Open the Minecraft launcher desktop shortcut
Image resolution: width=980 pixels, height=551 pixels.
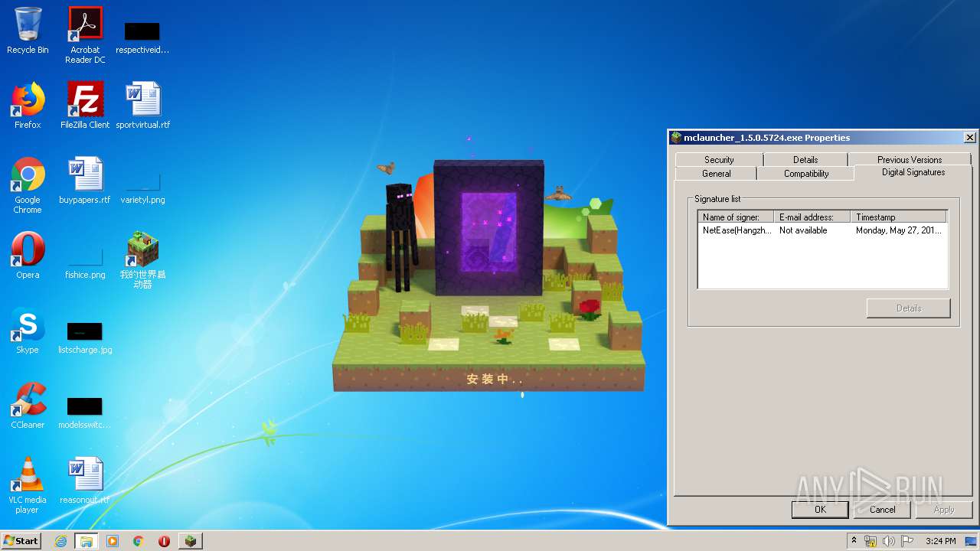click(x=142, y=260)
